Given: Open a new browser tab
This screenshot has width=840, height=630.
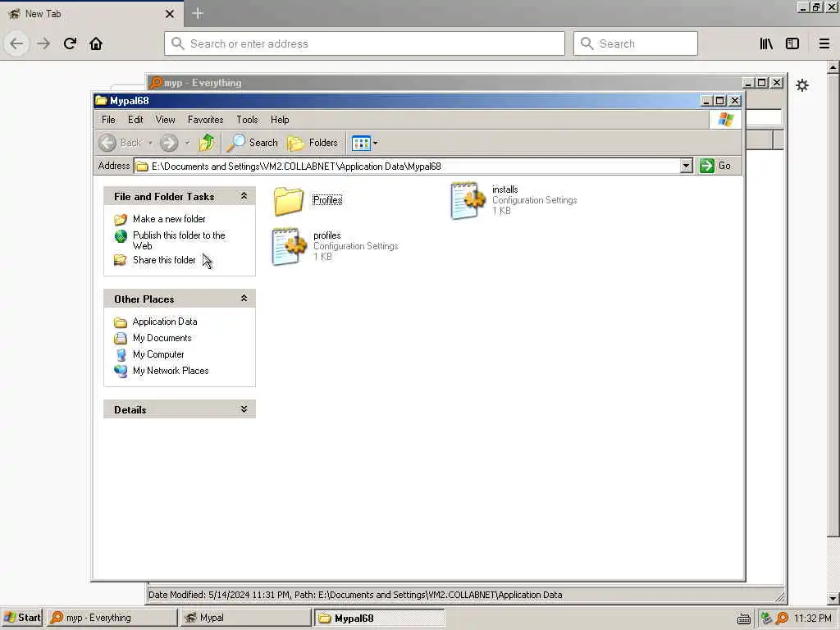Looking at the screenshot, I should point(197,13).
